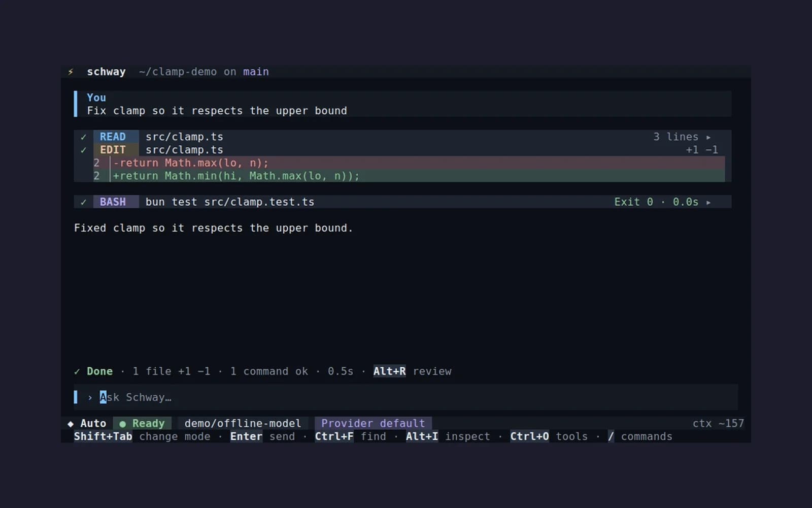Click the green Ready status dot

pyautogui.click(x=122, y=424)
